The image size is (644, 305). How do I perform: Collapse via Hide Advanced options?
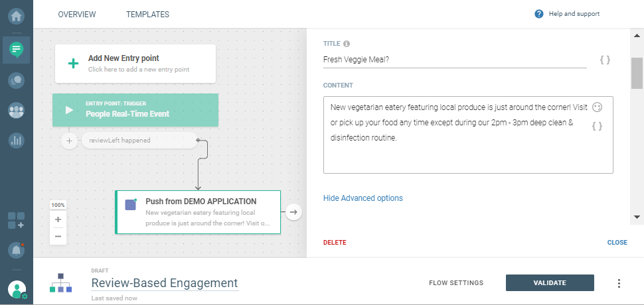coord(362,198)
